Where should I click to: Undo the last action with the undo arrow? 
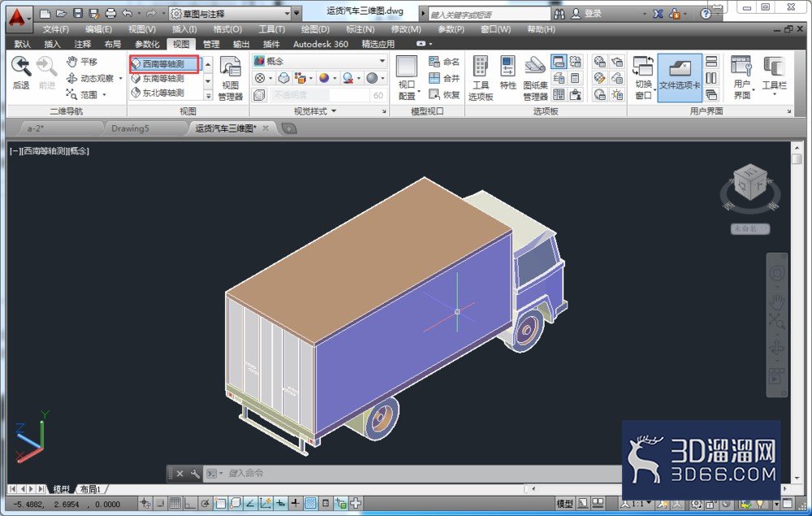[x=127, y=14]
